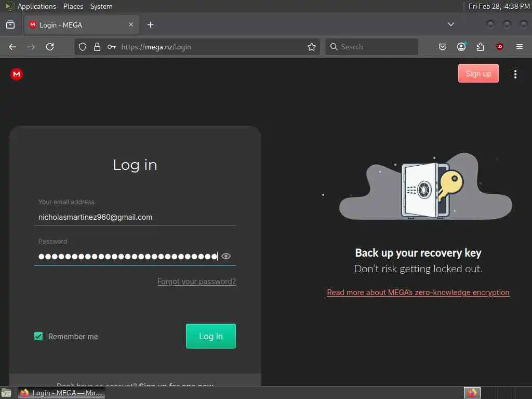Open Firefox View tab overview icon
Screen dimensions: 532x399
point(10,25)
